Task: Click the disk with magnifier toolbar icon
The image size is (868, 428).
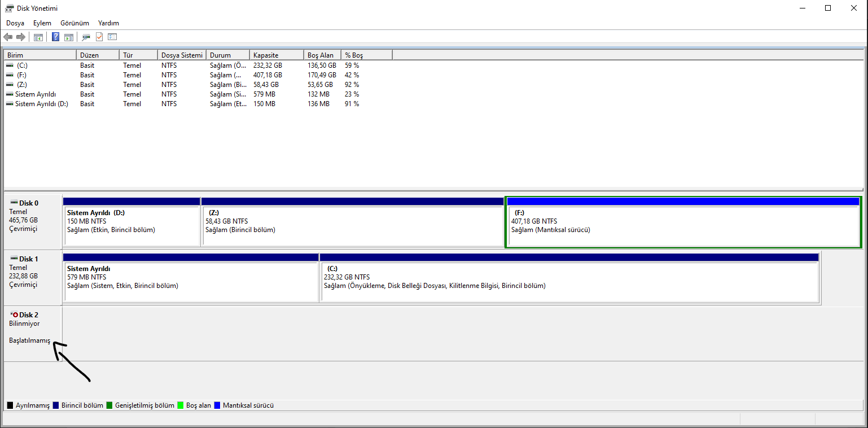Action: tap(86, 37)
